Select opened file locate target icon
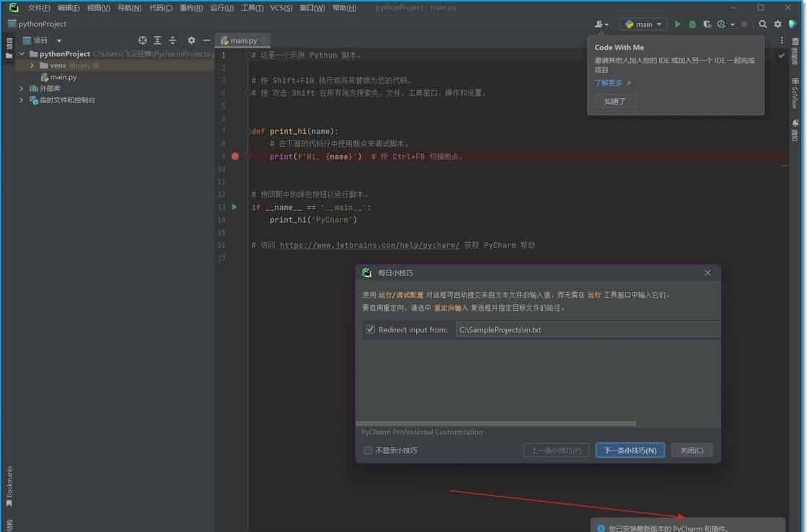Viewport: 807px width, 532px height. point(143,40)
